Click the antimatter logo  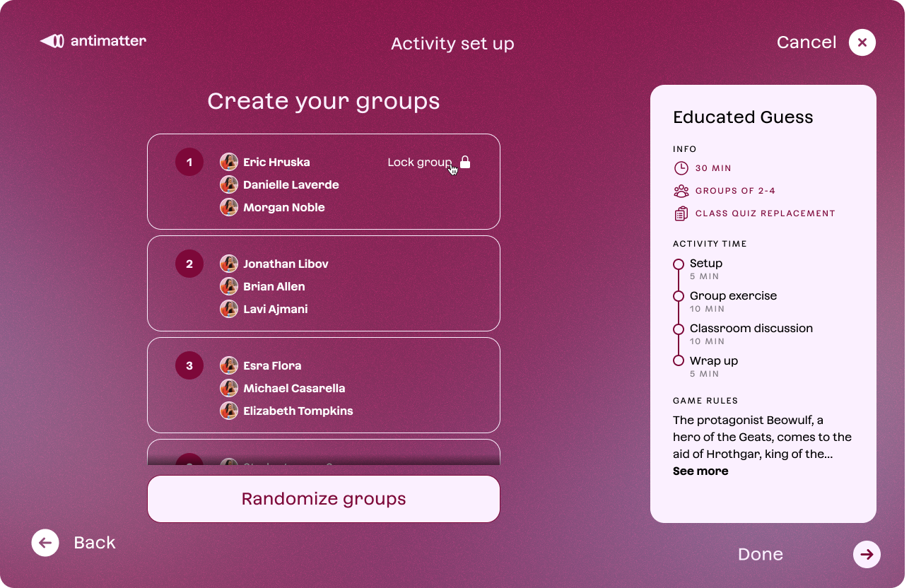pyautogui.click(x=93, y=41)
